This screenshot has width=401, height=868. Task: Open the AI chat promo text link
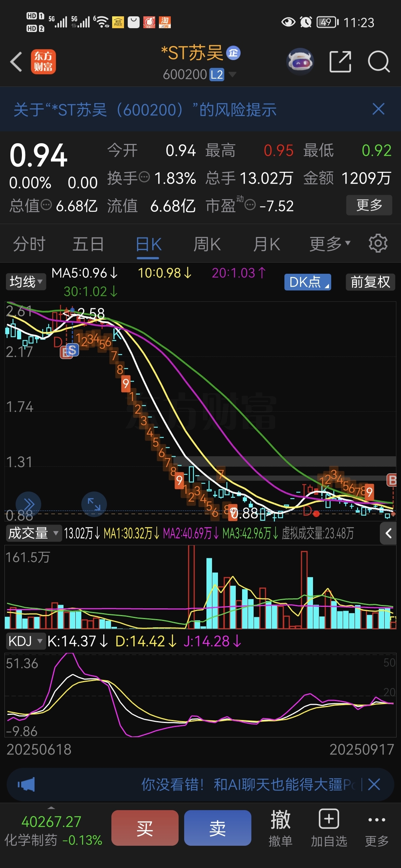click(248, 785)
